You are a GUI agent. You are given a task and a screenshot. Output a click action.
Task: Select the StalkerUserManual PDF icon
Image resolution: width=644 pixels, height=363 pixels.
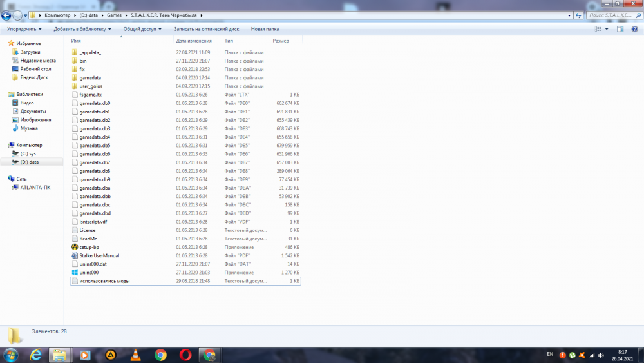tap(75, 256)
